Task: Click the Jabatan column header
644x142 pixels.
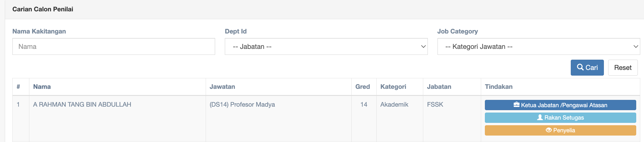Action: coord(439,87)
